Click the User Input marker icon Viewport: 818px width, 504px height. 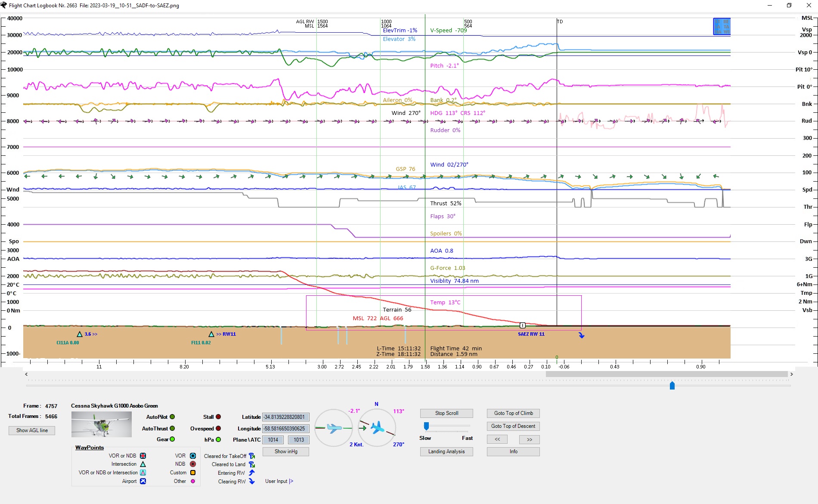click(291, 481)
